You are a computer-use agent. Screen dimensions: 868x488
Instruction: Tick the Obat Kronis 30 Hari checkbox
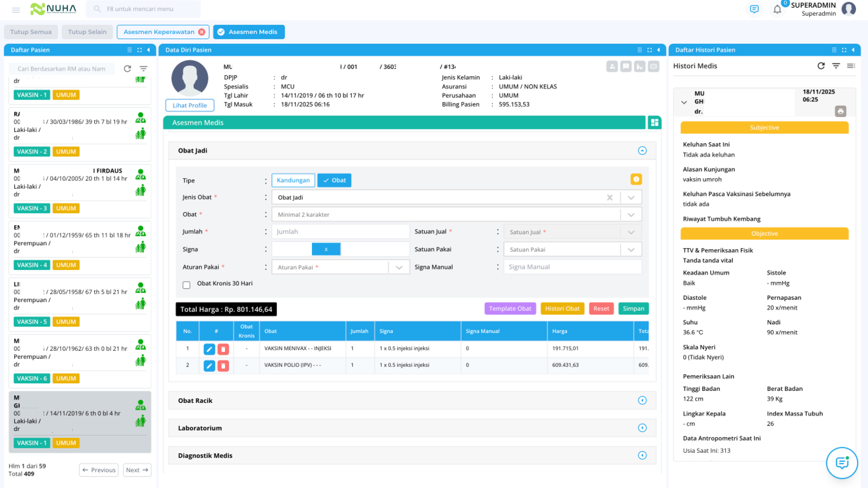pyautogui.click(x=187, y=285)
